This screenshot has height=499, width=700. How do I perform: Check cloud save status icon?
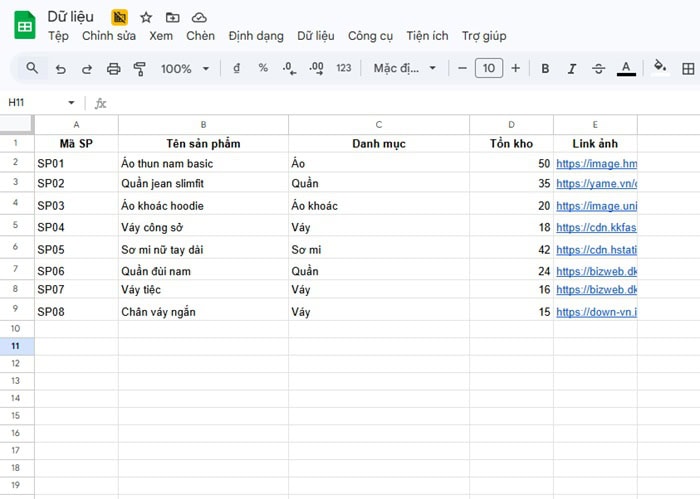[199, 17]
